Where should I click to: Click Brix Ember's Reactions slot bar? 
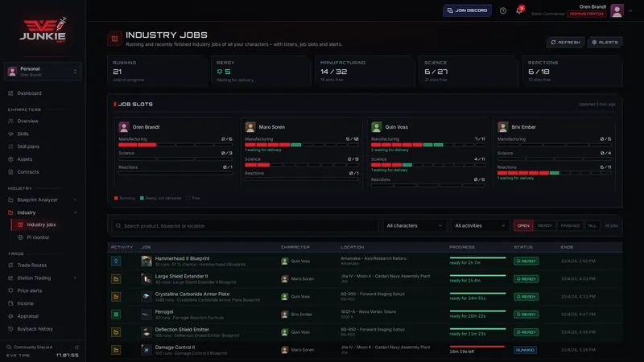point(554,173)
